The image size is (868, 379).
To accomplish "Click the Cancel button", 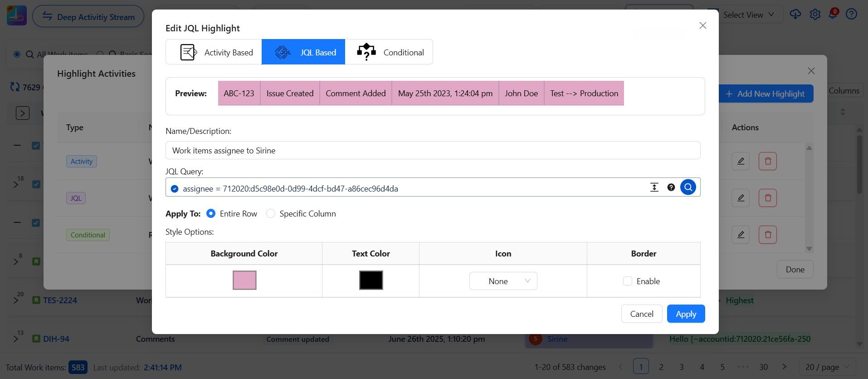I will click(x=641, y=314).
